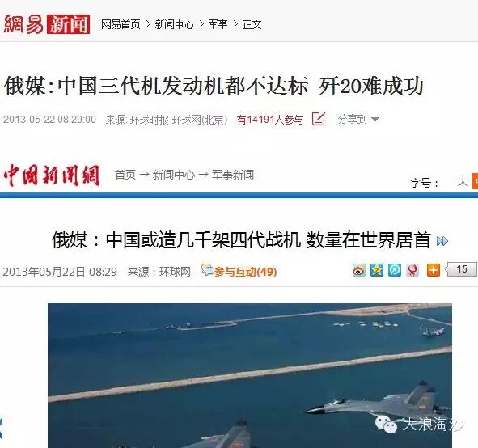The width and height of the screenshot is (478, 448).
Task: Open more share options orange plus
Action: pos(434,270)
